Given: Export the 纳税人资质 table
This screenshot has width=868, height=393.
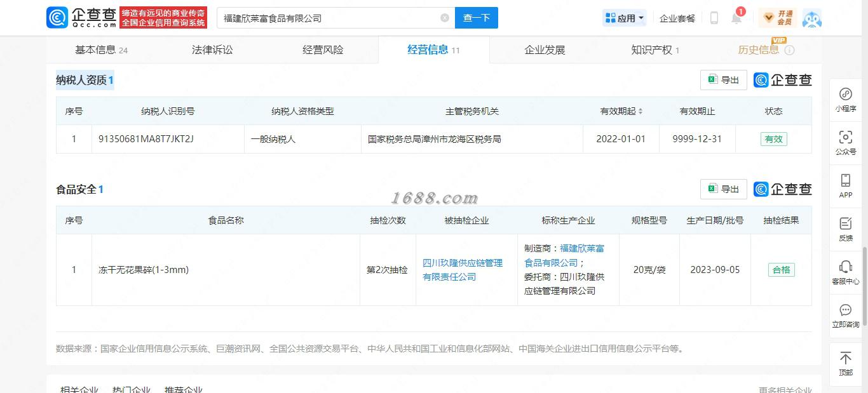Looking at the screenshot, I should pos(723,80).
